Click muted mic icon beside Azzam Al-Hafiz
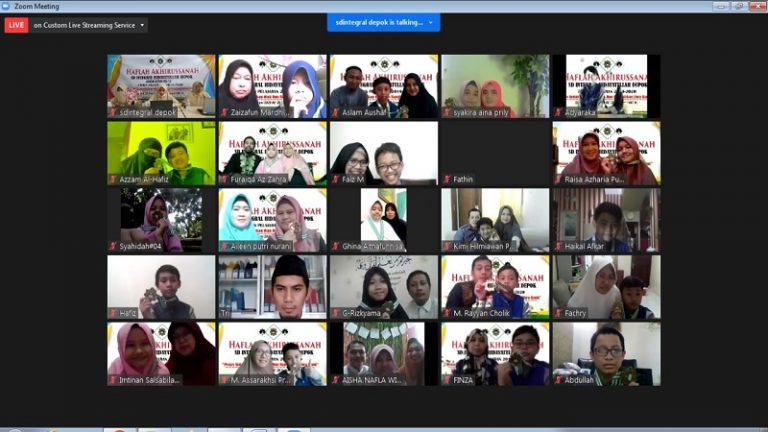768x432 pixels. [x=113, y=179]
